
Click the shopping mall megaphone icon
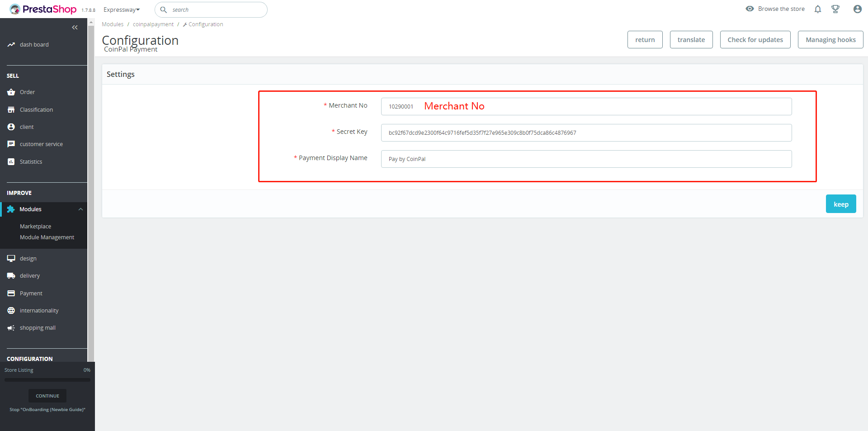(x=11, y=328)
